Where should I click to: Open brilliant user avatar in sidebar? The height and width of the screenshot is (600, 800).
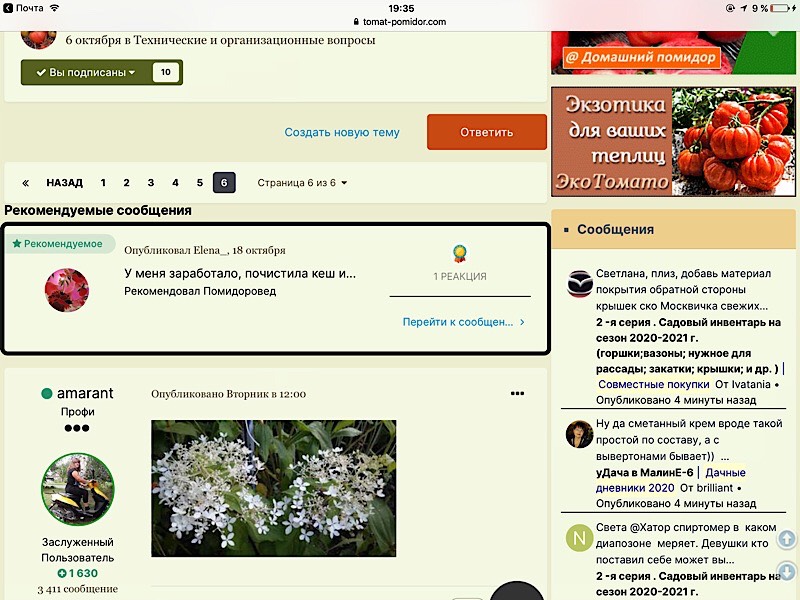(579, 434)
